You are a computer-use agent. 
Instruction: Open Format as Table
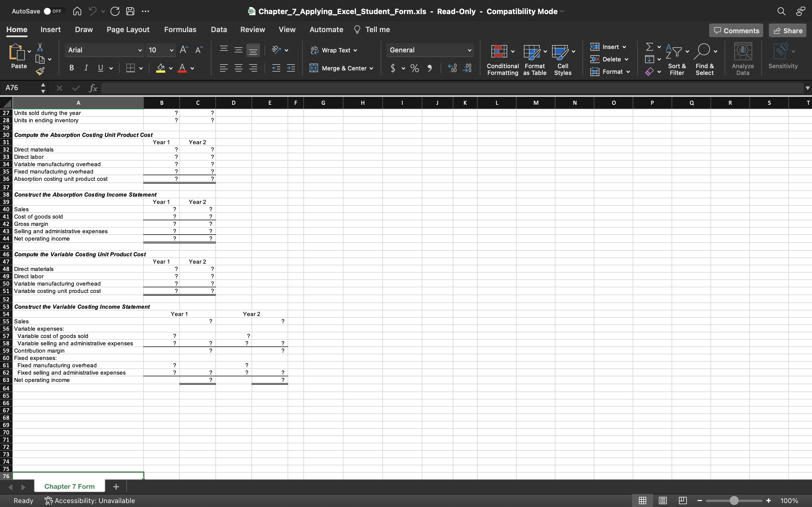pyautogui.click(x=534, y=59)
